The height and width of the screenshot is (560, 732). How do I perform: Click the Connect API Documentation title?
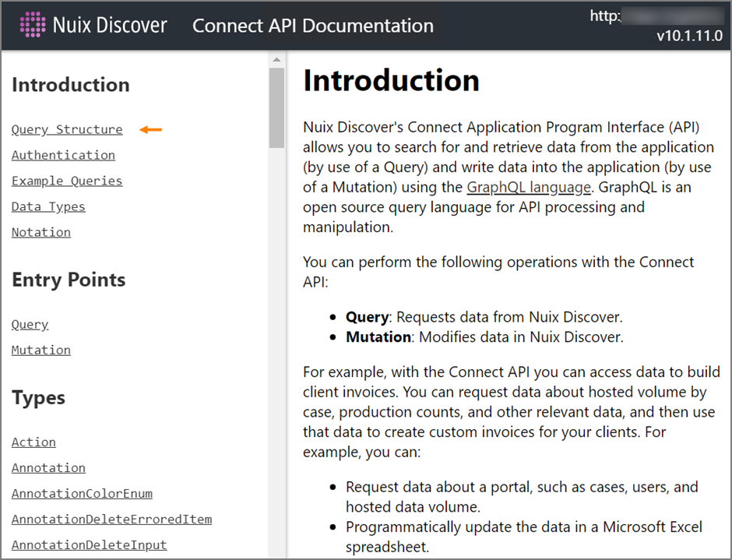click(312, 25)
